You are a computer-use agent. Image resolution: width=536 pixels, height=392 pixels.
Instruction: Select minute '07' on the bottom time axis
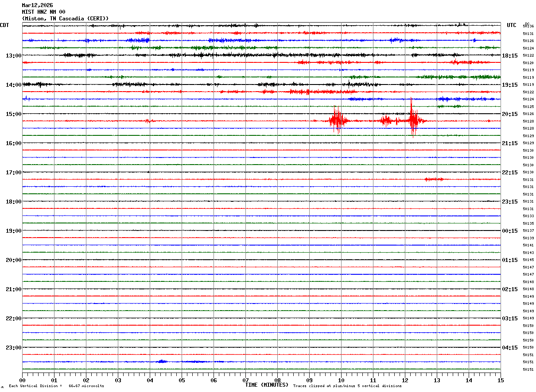(245, 380)
